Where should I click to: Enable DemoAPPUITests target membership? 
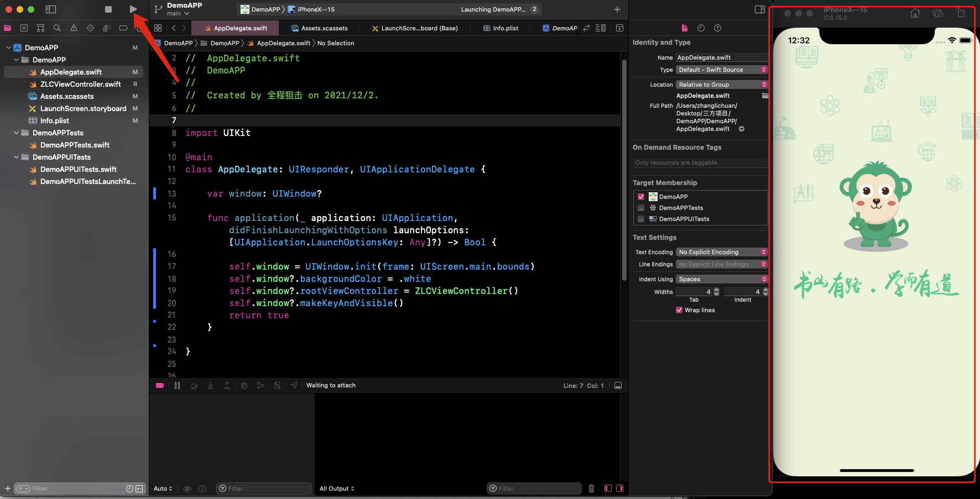(x=641, y=219)
